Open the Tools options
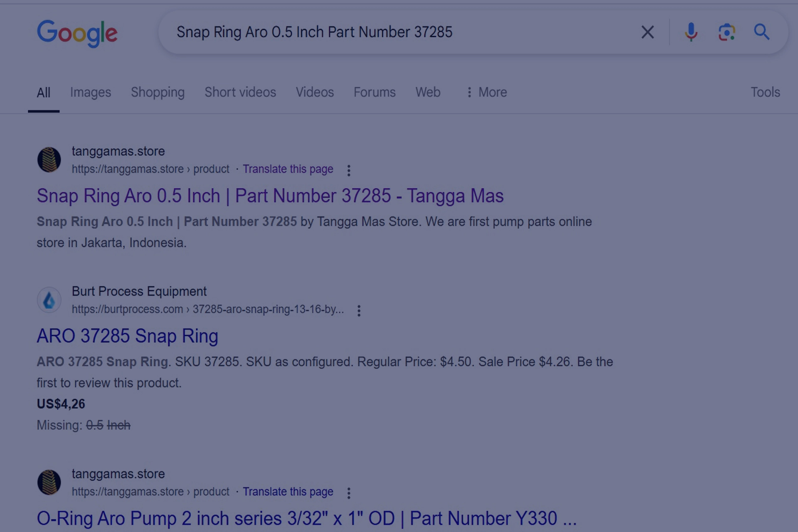This screenshot has width=798, height=532. pyautogui.click(x=765, y=92)
